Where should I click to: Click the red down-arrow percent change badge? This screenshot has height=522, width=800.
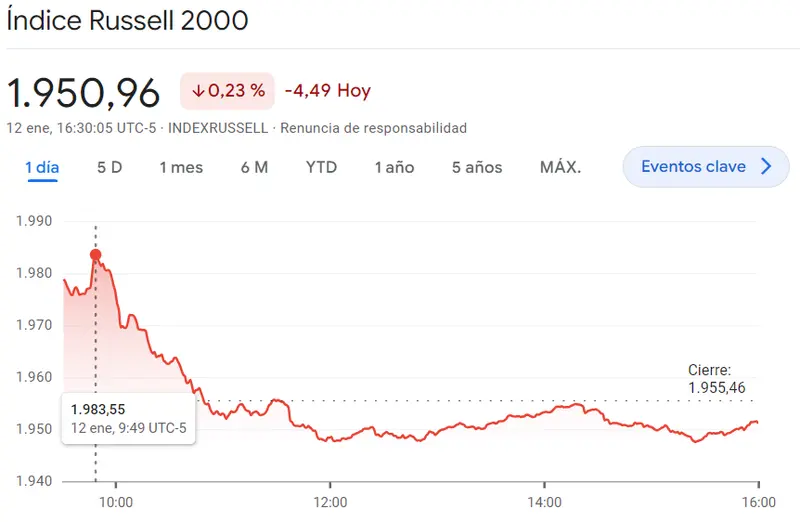click(x=228, y=91)
